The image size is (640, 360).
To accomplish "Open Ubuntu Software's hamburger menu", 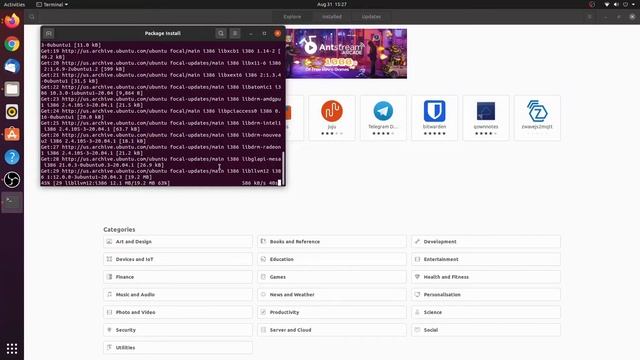I will (x=590, y=17).
